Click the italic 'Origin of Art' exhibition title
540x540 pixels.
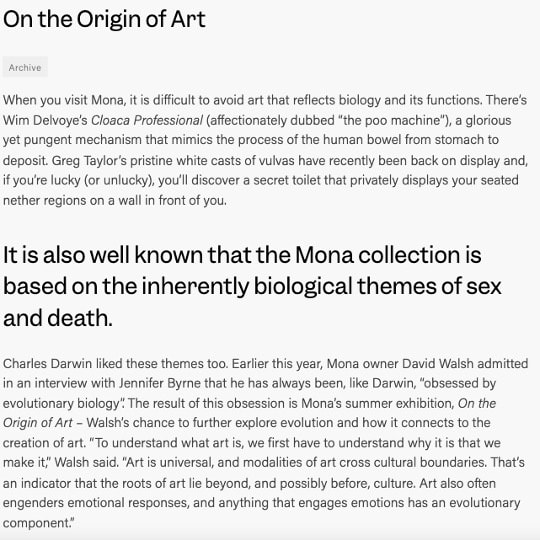[x=38, y=423]
